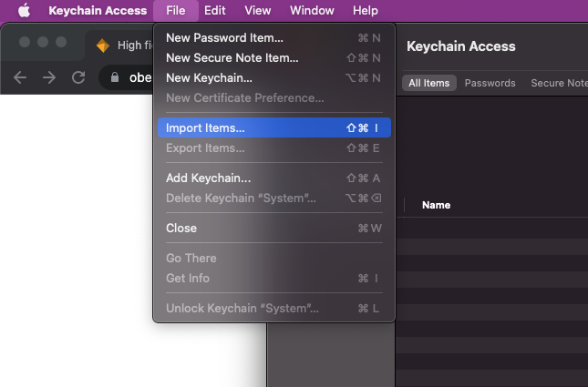The width and height of the screenshot is (588, 387).
Task: Choose Close in the File menu
Action: [x=274, y=229]
